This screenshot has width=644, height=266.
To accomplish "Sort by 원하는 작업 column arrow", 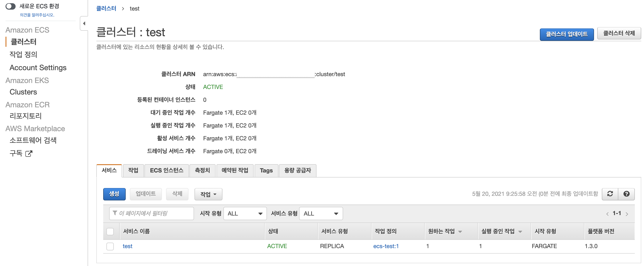I will coord(460,232).
